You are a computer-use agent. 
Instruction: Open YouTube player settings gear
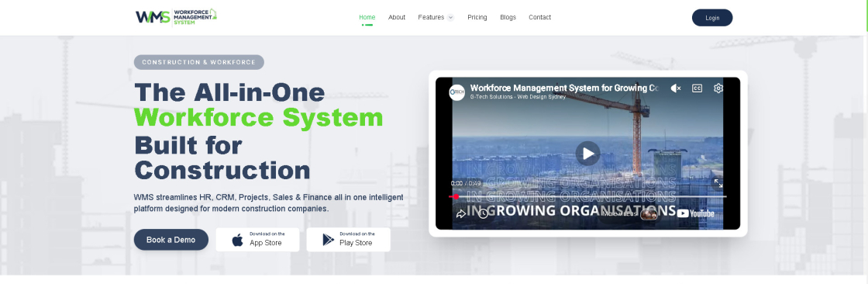tap(718, 88)
